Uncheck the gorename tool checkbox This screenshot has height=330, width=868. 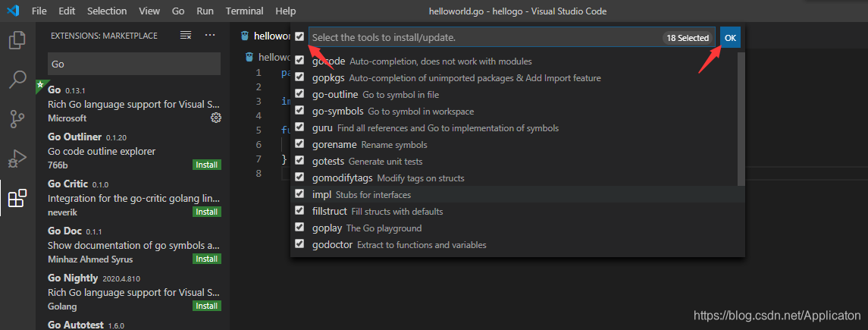click(x=299, y=144)
